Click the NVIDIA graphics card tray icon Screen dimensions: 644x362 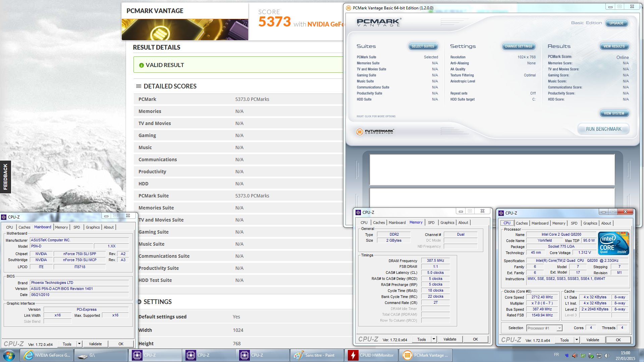tap(583, 356)
